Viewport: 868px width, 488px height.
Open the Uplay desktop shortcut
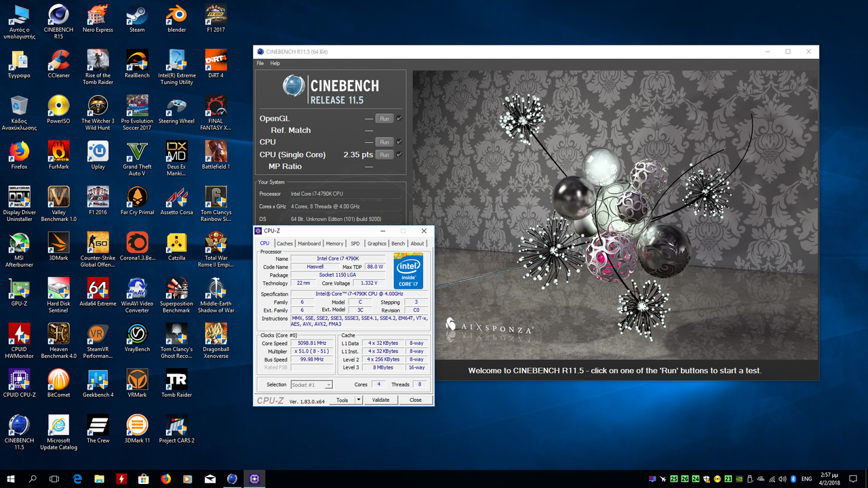click(x=98, y=155)
